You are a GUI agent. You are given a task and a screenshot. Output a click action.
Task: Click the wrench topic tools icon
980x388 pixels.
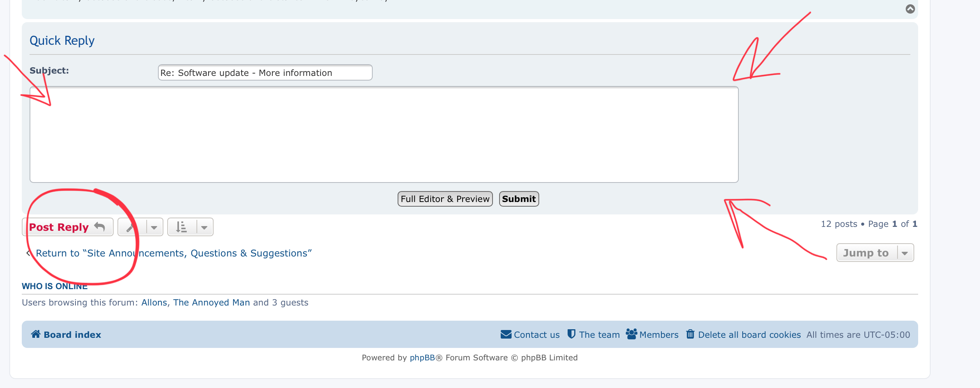point(131,227)
